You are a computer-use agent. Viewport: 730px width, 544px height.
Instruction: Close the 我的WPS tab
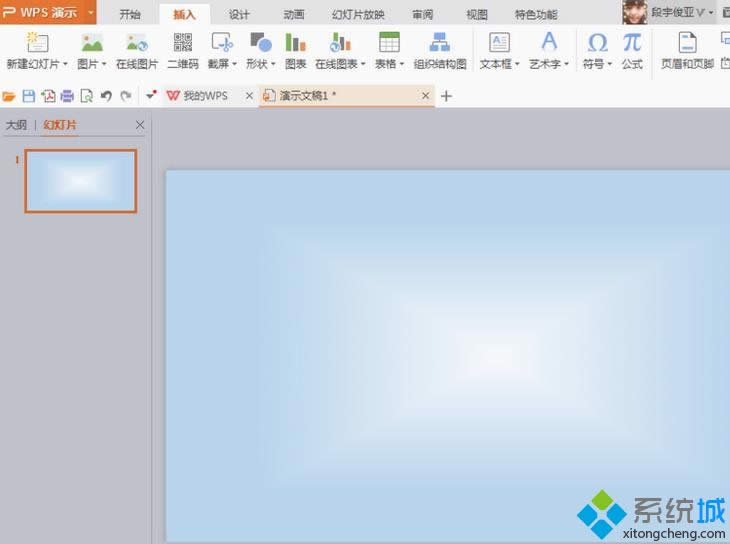pos(250,95)
